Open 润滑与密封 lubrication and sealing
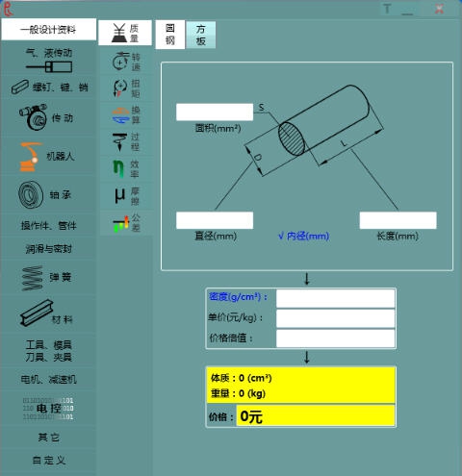This screenshot has width=462, height=476. tap(48, 249)
